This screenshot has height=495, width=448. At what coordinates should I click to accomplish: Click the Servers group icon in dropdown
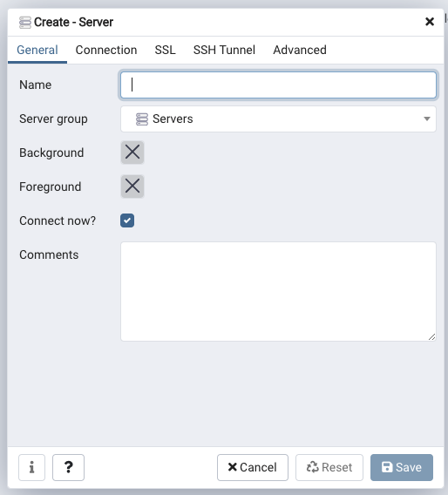[x=142, y=119]
